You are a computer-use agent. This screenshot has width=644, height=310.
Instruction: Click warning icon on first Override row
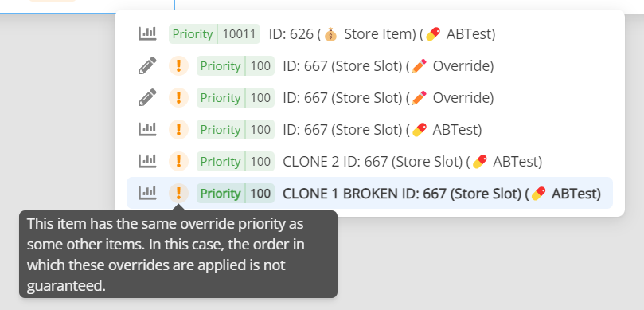[x=178, y=66]
